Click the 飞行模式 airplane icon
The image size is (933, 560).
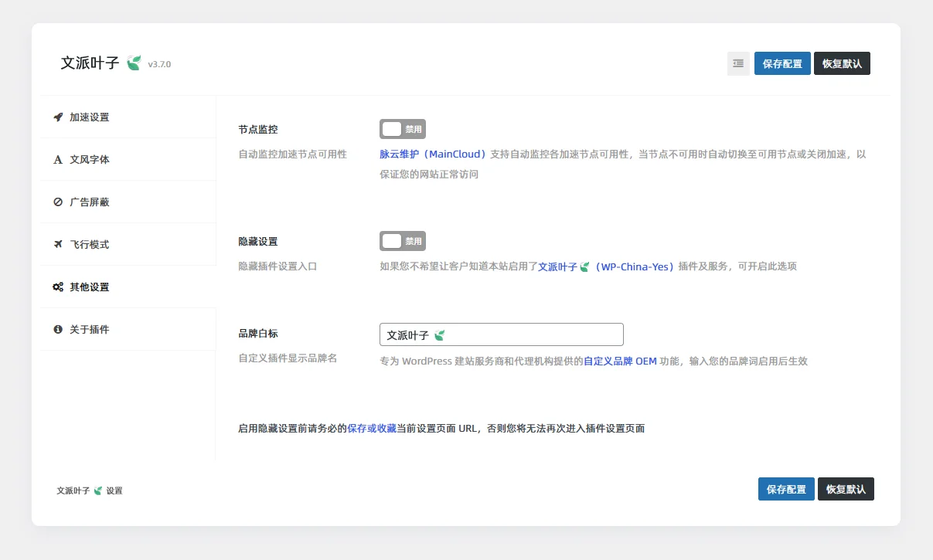pyautogui.click(x=58, y=244)
